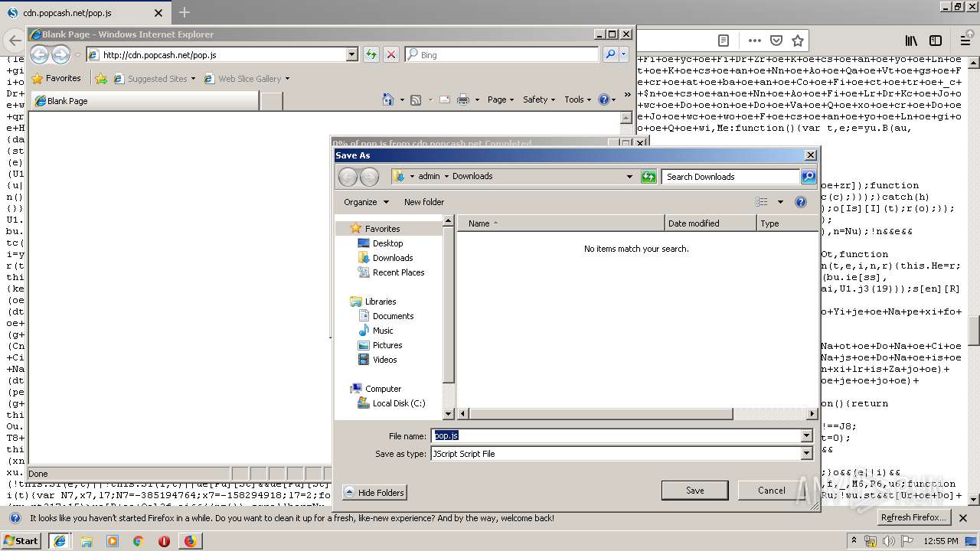Viewport: 980px width, 551px height.
Task: Go back in the Save As dialog
Action: (x=348, y=177)
